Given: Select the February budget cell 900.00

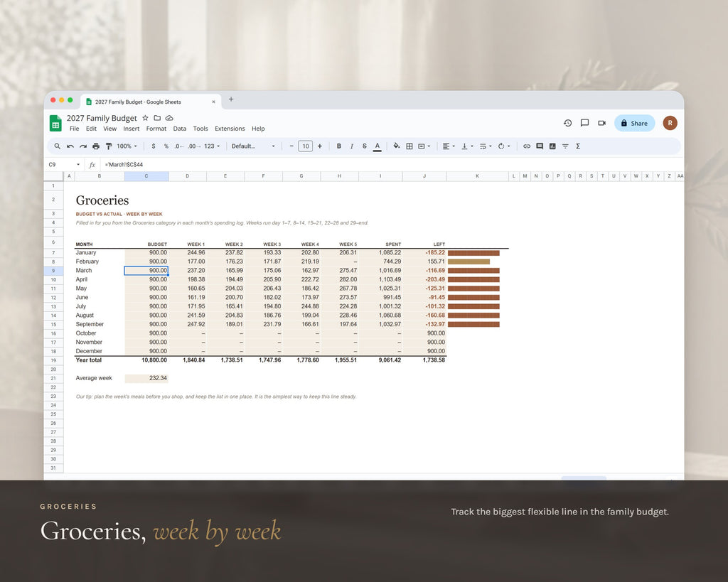Looking at the screenshot, I should 146,262.
